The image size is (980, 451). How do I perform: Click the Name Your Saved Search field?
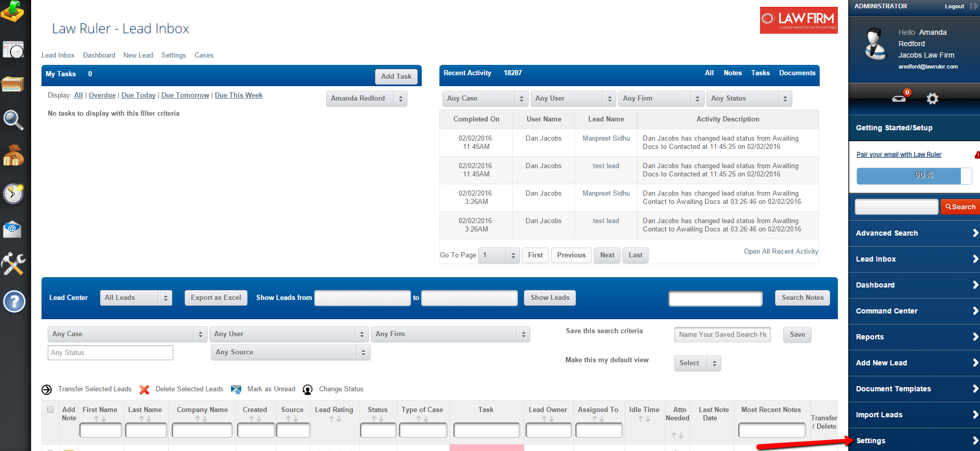click(x=722, y=335)
